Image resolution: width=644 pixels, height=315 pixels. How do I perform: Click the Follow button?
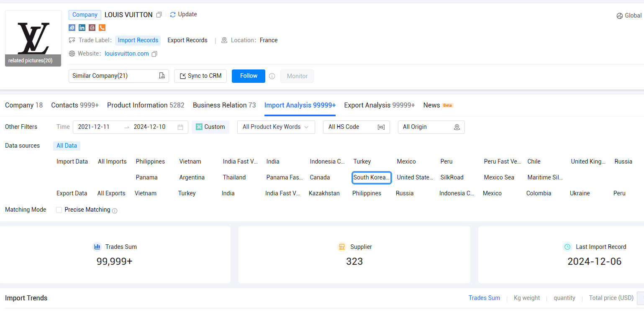tap(249, 76)
